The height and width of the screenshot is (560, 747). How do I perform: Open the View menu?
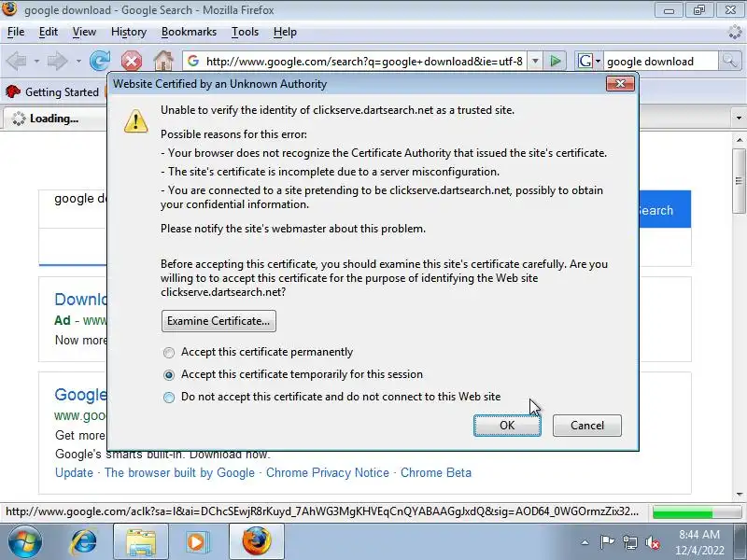point(84,32)
